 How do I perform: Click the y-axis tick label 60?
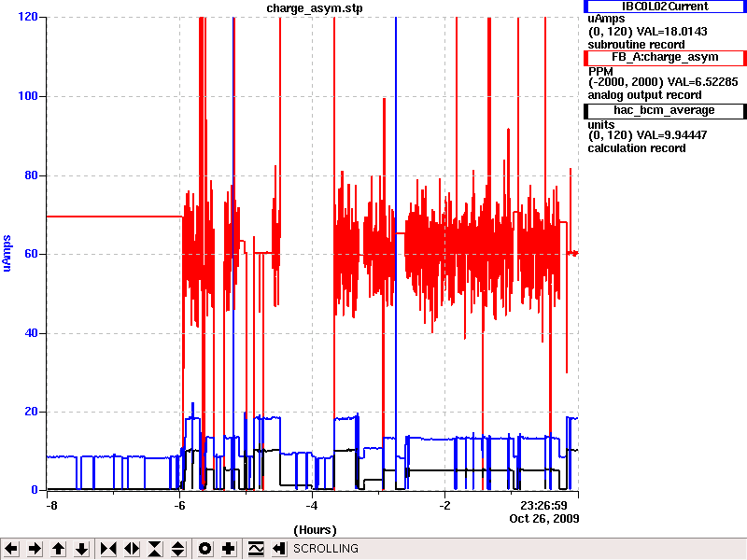tap(31, 254)
